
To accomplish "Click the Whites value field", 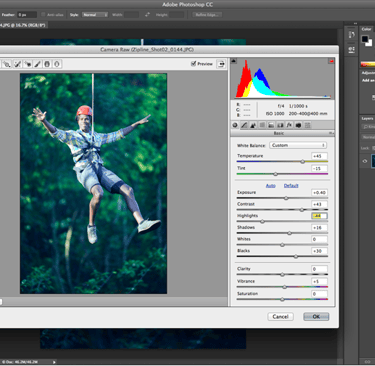I will click(319, 239).
